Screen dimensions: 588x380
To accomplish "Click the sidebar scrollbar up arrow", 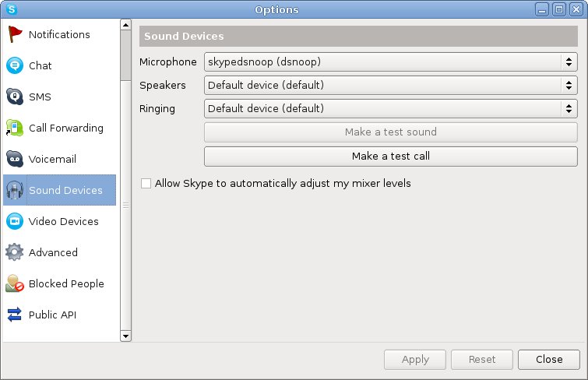I will (x=125, y=25).
